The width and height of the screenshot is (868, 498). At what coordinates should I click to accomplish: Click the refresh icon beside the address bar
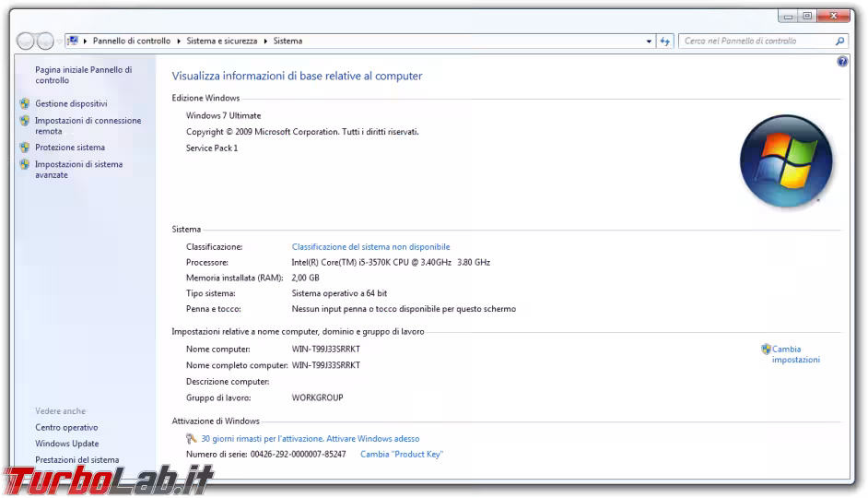pos(665,41)
